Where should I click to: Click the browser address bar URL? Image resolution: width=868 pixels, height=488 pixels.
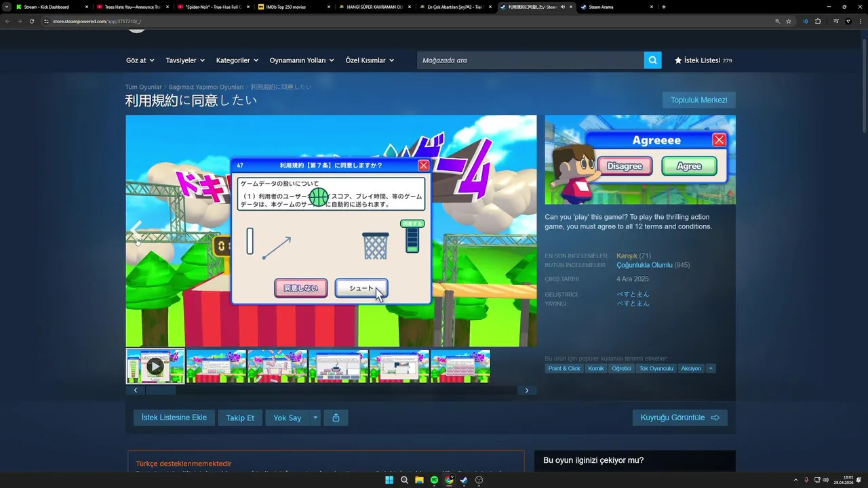[96, 21]
